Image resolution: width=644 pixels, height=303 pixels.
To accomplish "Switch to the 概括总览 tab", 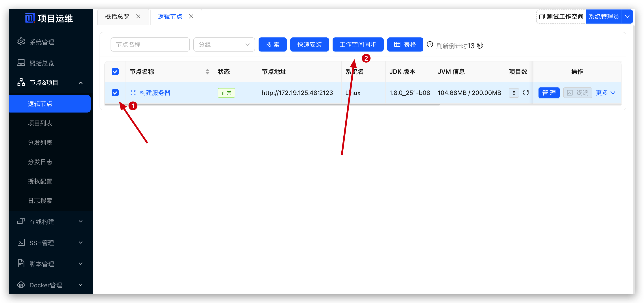I will click(117, 17).
